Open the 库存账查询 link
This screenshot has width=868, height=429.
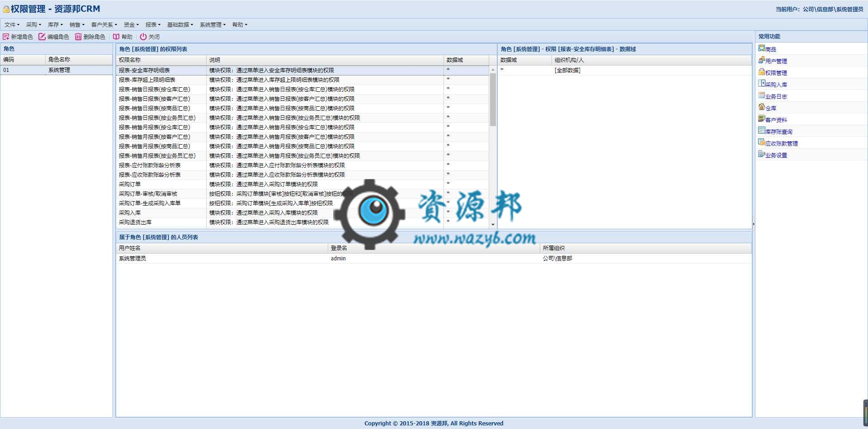(779, 132)
